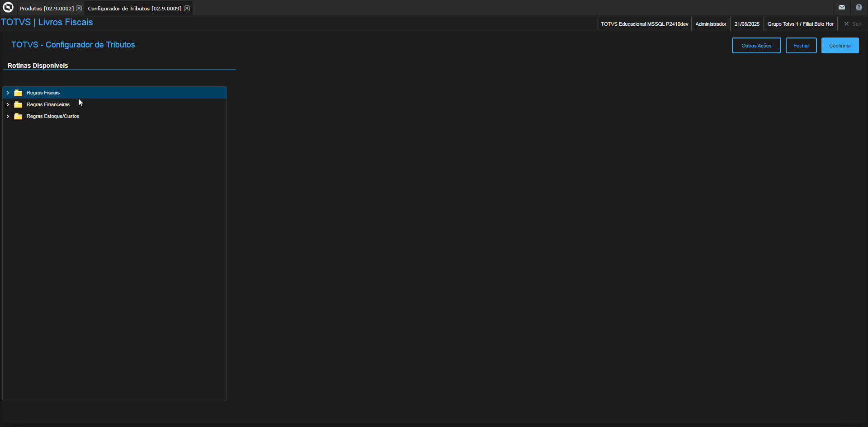Image resolution: width=868 pixels, height=427 pixels.
Task: Close the Configurador de Tributos tab
Action: [x=187, y=8]
